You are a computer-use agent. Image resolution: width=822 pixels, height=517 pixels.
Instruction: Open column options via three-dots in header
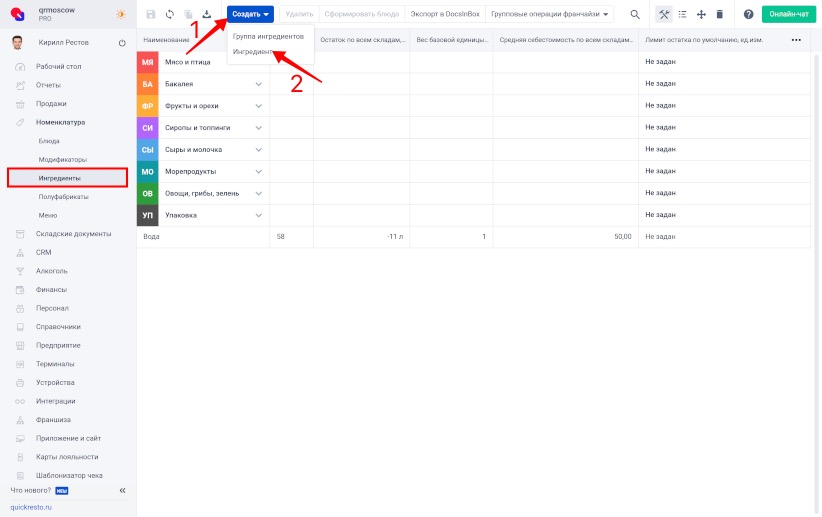[796, 40]
